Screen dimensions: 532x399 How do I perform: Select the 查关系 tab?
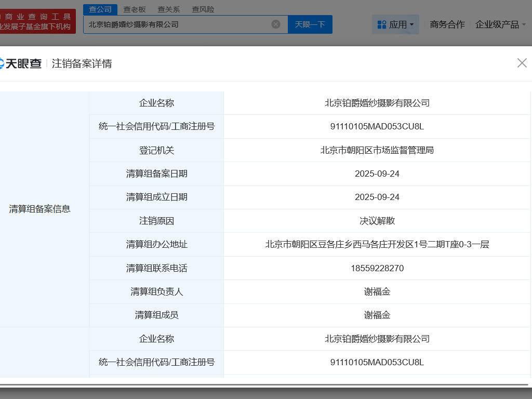(x=169, y=9)
